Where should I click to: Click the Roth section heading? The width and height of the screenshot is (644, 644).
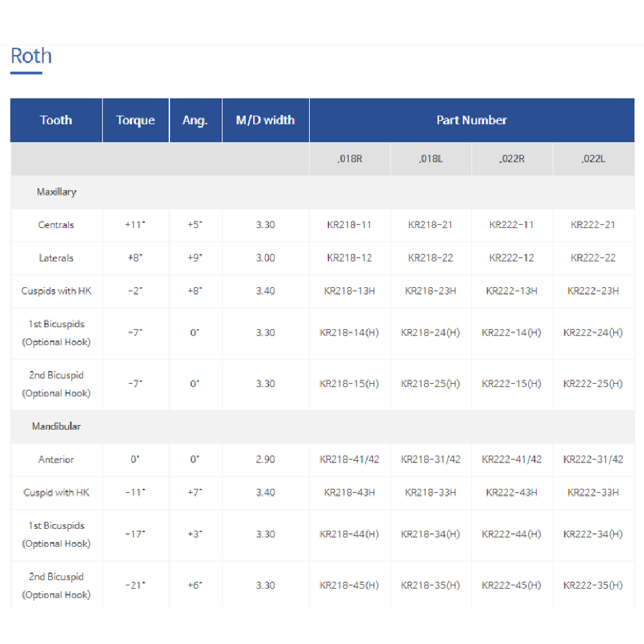point(31,56)
